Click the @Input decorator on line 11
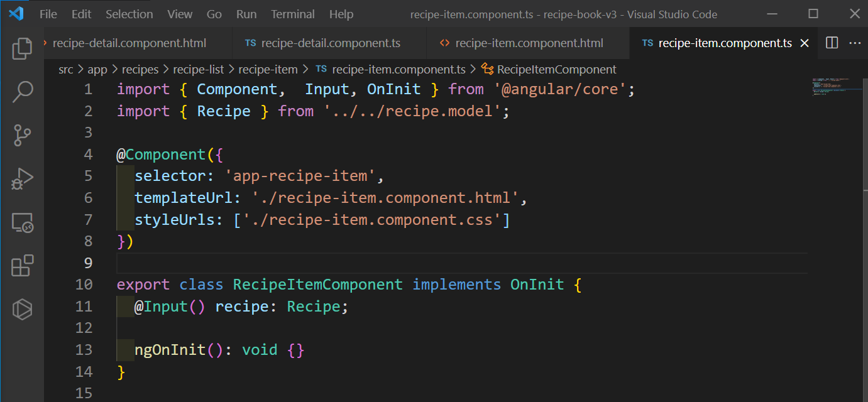The height and width of the screenshot is (402, 868). coord(161,306)
